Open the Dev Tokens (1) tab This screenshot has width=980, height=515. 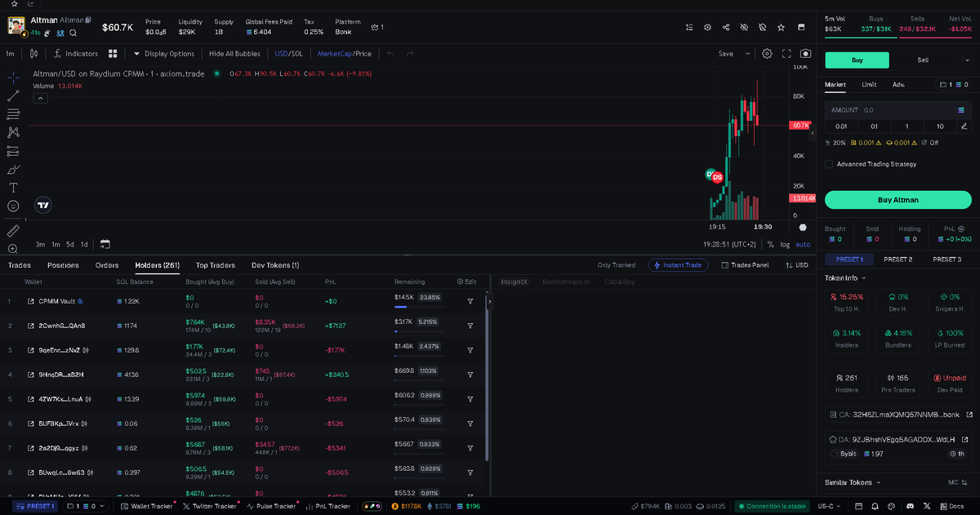click(275, 265)
